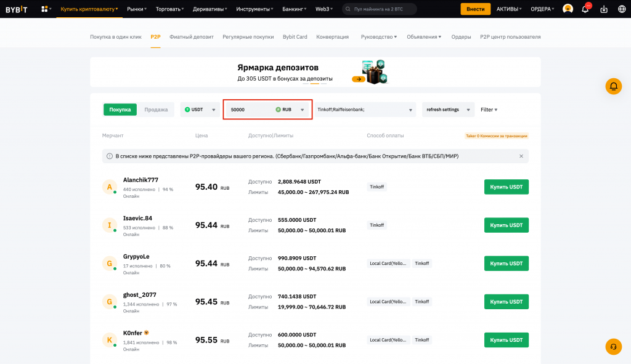631x364 pixels.
Task: Click the ghost_2077 merchant avatar
Action: pyautogui.click(x=110, y=302)
